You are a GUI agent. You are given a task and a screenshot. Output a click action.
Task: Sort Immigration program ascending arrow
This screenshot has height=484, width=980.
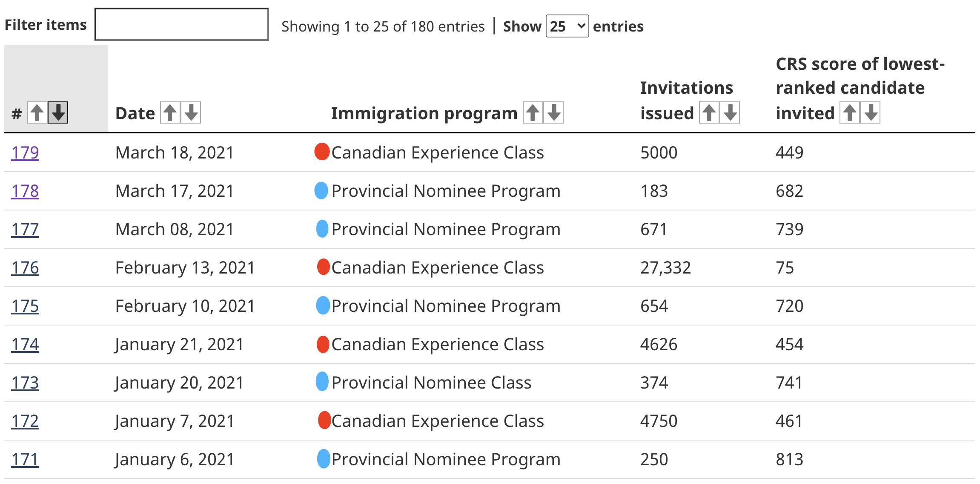click(533, 113)
